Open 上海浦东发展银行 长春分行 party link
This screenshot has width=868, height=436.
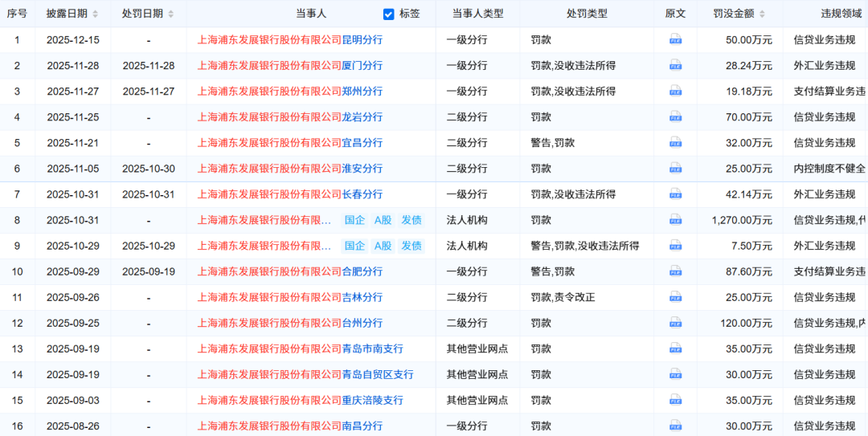[x=290, y=194]
